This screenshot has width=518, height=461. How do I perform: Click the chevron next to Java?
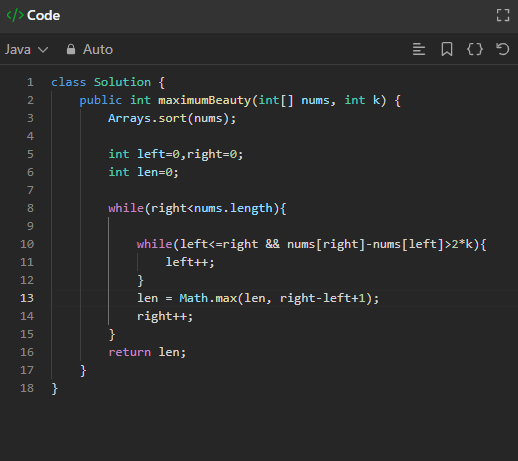pos(43,50)
